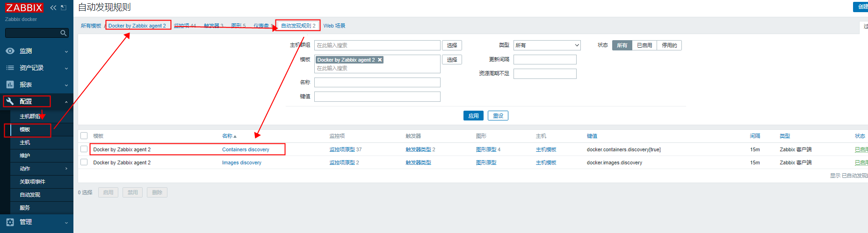Click the gear icon beside 管理
868x233 pixels.
pos(10,222)
